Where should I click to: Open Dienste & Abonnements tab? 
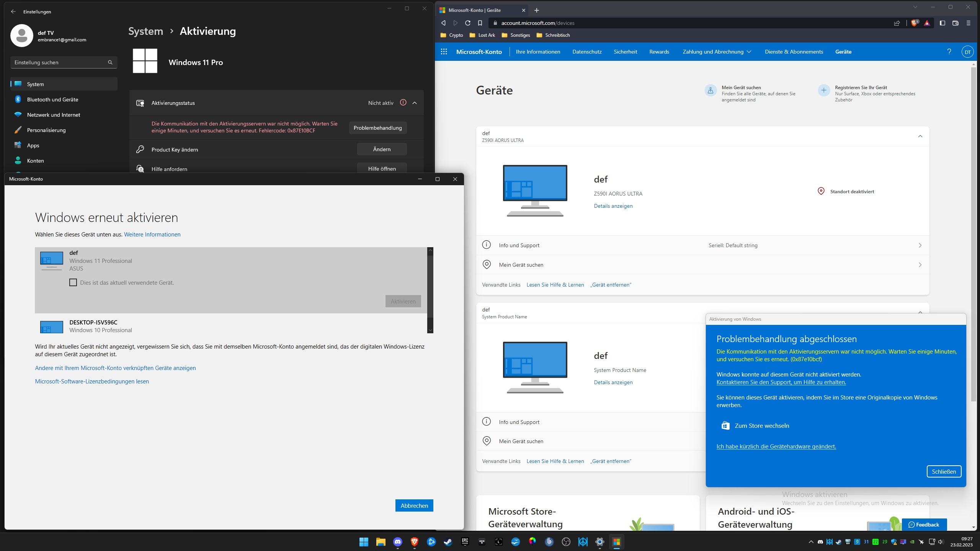[x=794, y=52]
